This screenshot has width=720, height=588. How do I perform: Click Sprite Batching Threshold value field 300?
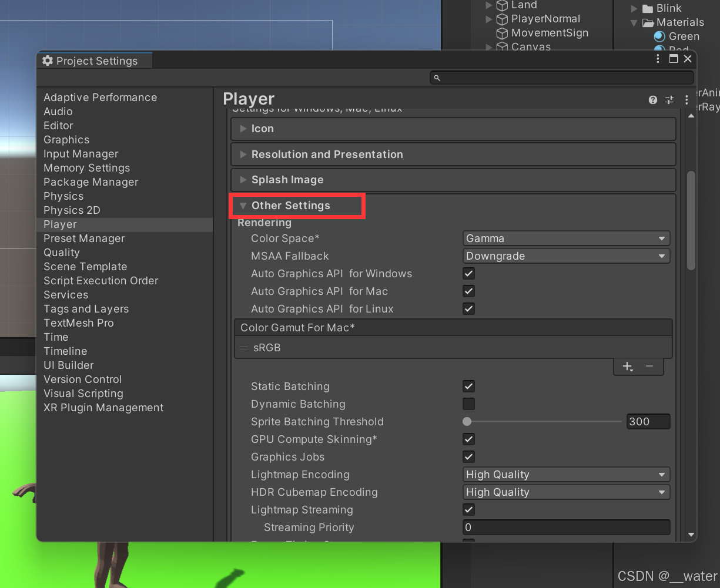pos(648,422)
